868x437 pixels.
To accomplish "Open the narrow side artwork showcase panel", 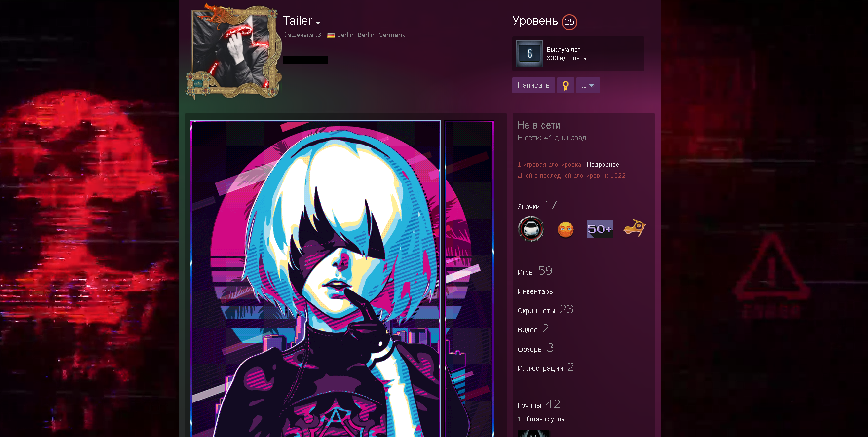I will [469, 279].
